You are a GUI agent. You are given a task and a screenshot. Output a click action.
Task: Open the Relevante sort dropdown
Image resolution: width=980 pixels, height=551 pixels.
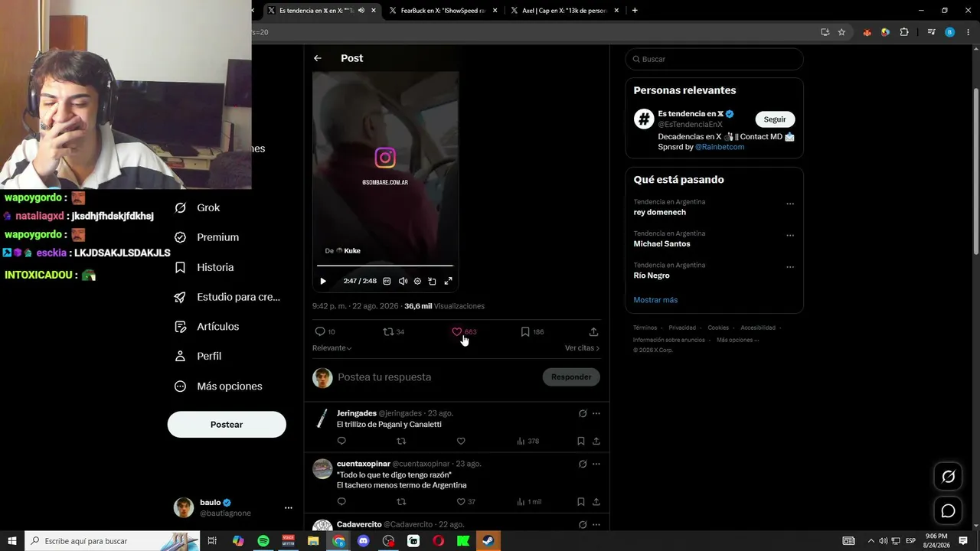332,348
